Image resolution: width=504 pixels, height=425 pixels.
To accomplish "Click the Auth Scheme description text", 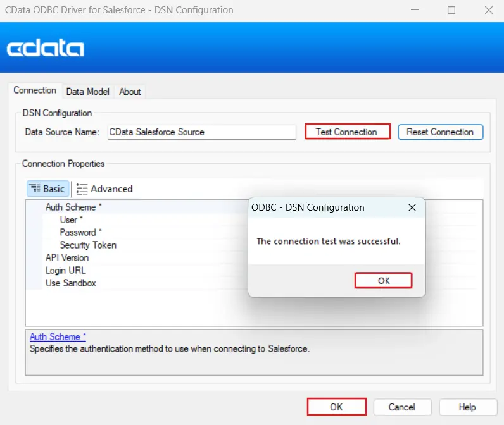I will [170, 349].
